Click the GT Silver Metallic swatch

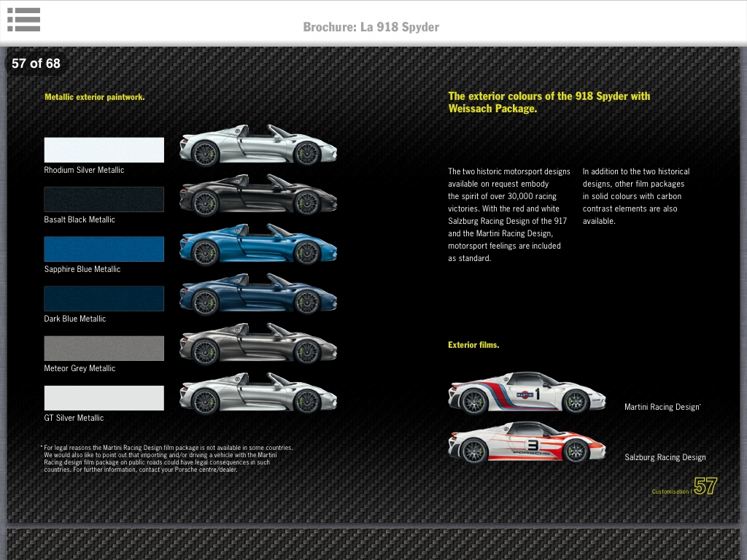coord(104,397)
